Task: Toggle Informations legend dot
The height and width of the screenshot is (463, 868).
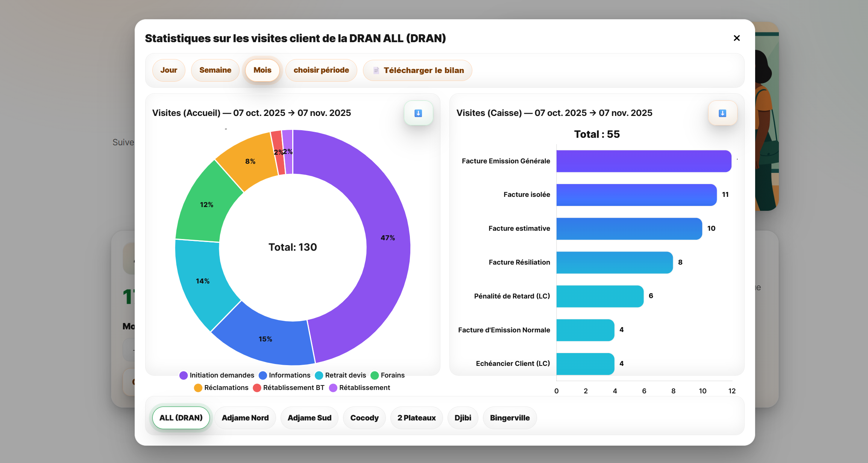Action: coord(263,375)
